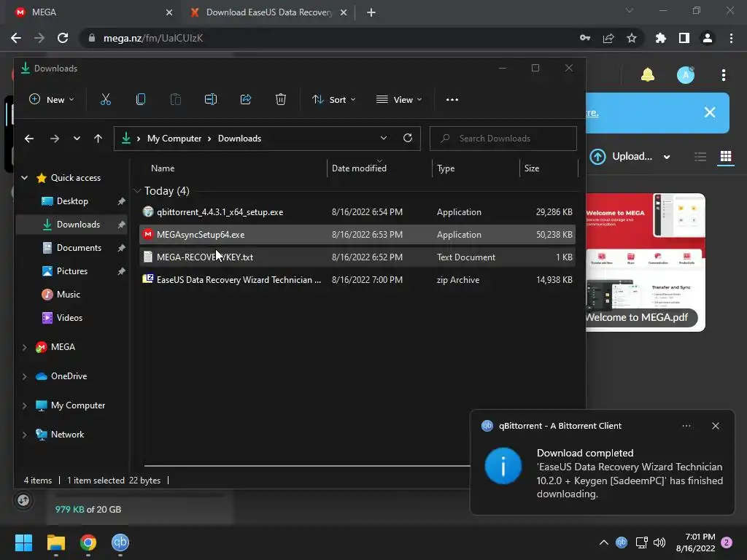Open the View dropdown menu
747x560 pixels.
[x=399, y=99]
